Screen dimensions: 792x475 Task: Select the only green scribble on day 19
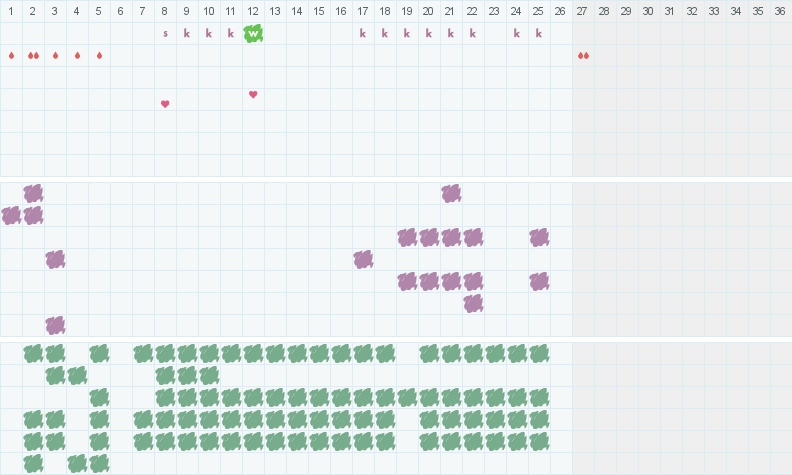click(407, 398)
